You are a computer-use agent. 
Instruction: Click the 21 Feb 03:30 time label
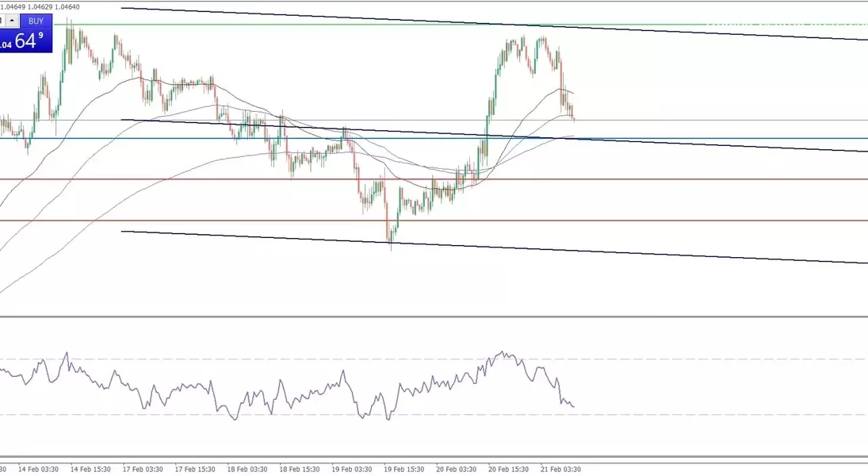point(560,469)
